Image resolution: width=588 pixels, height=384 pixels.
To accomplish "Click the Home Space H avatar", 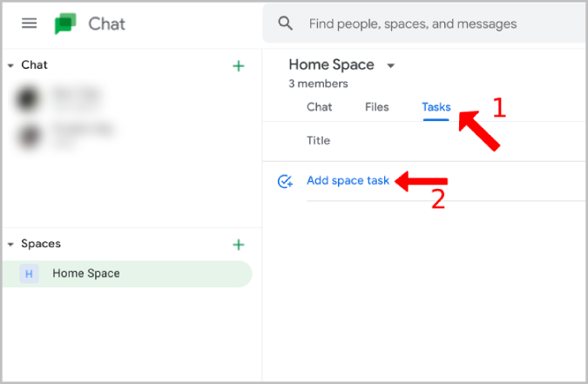I will 29,273.
